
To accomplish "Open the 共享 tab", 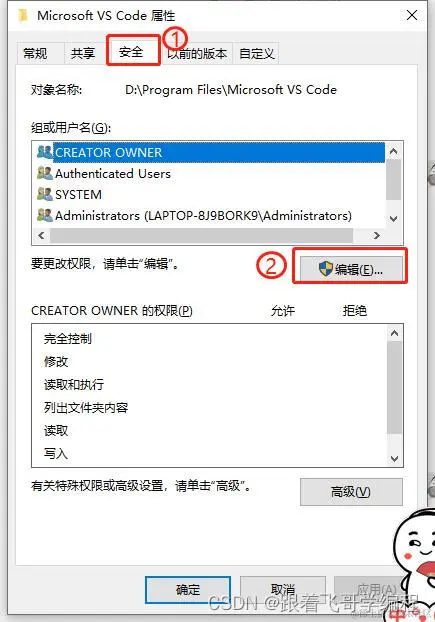I will point(83,53).
